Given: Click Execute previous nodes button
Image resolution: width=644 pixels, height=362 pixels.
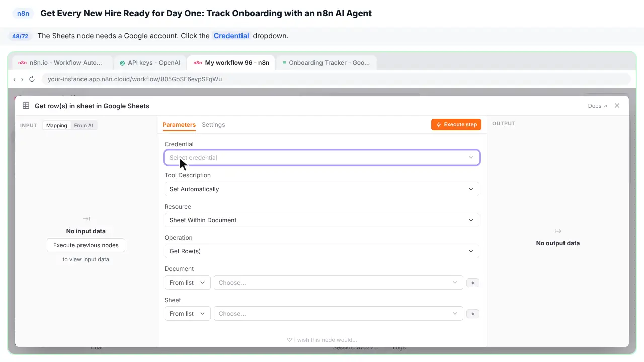Looking at the screenshot, I should click(86, 245).
